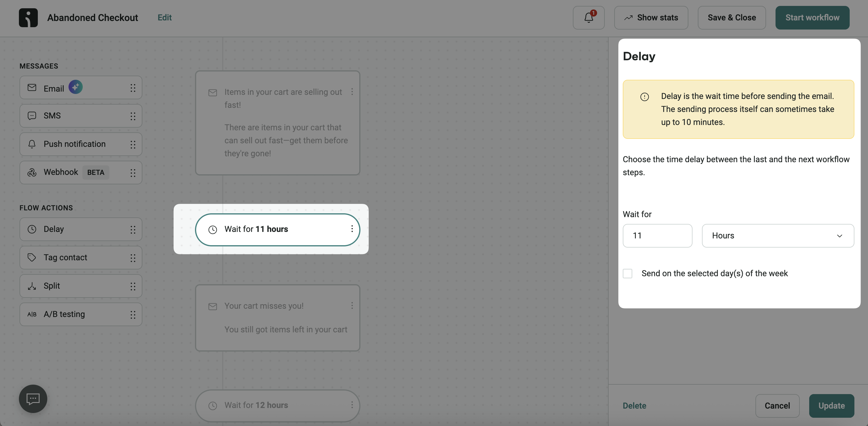
Task: Click Delete in the Delay panel
Action: click(635, 405)
